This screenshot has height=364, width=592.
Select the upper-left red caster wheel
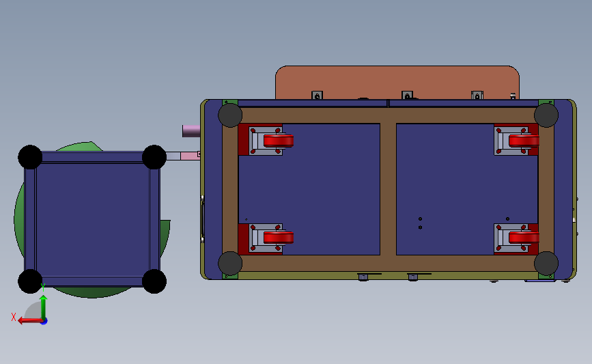pyautogui.click(x=279, y=141)
